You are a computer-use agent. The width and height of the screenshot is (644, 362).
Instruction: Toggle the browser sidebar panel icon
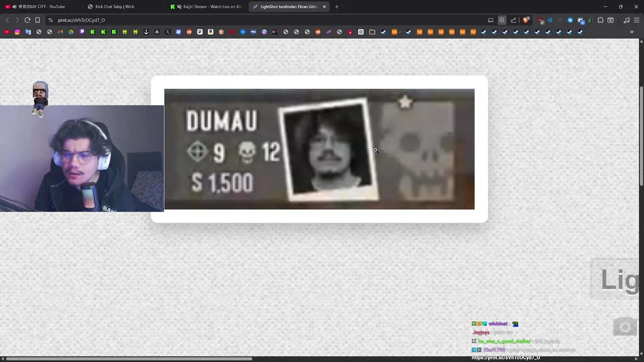click(x=610, y=20)
